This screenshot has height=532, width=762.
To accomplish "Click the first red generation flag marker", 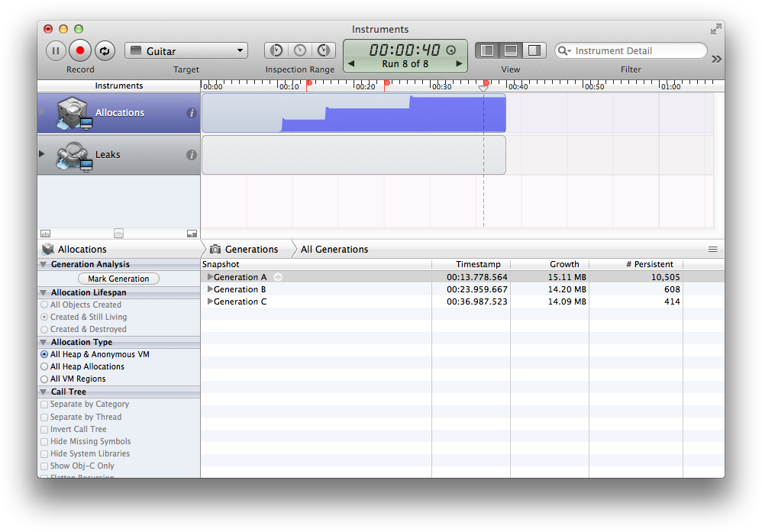I will [308, 85].
